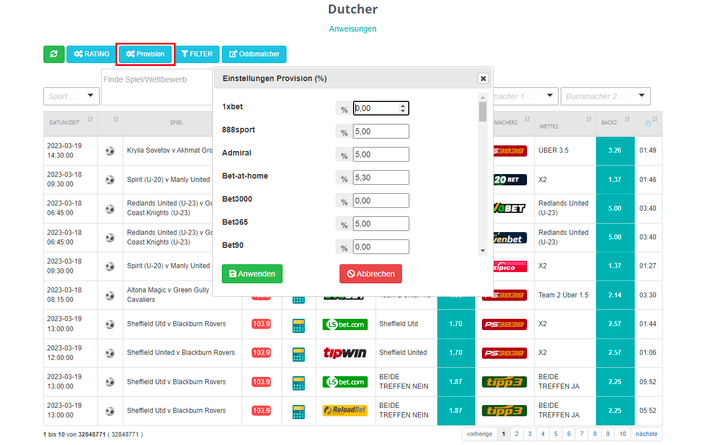Sort by BACK2 column

(x=615, y=122)
